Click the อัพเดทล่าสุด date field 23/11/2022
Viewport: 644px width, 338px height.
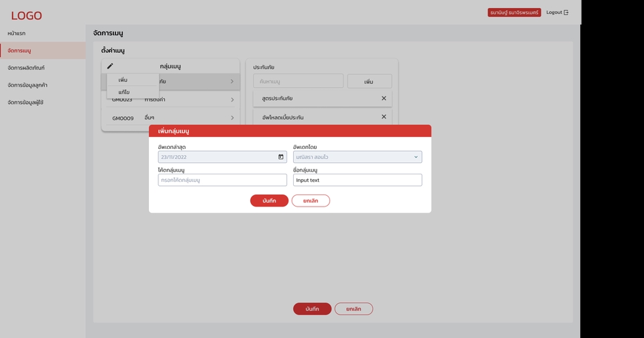(222, 157)
